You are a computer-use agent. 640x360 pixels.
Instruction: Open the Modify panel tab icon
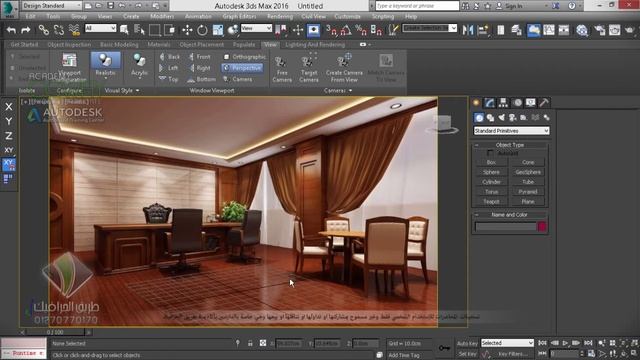(489, 103)
